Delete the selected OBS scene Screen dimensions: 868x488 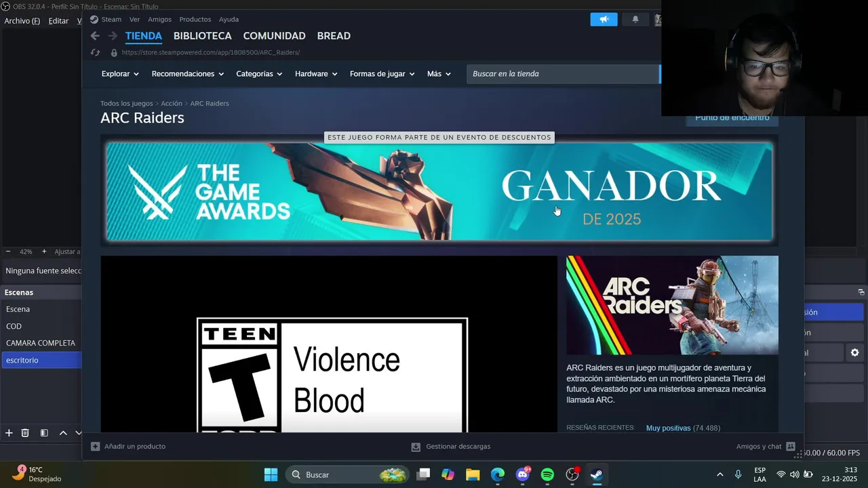25,433
